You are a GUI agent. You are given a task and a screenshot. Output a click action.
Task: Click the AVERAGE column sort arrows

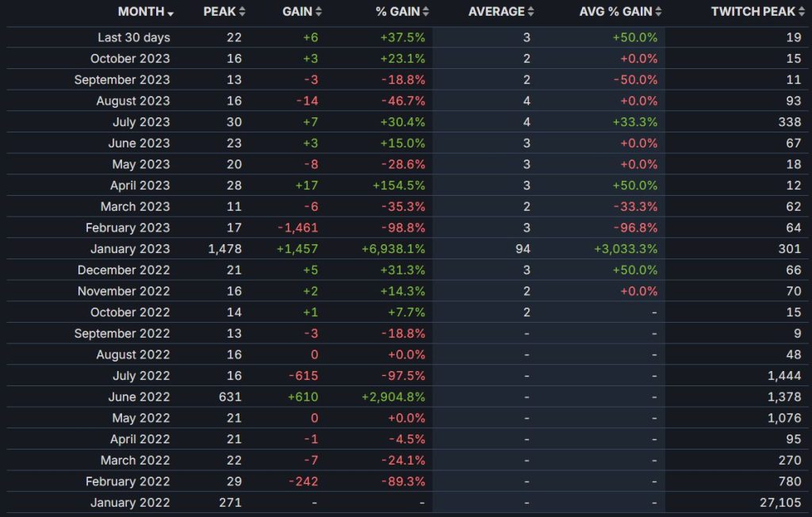pos(530,12)
